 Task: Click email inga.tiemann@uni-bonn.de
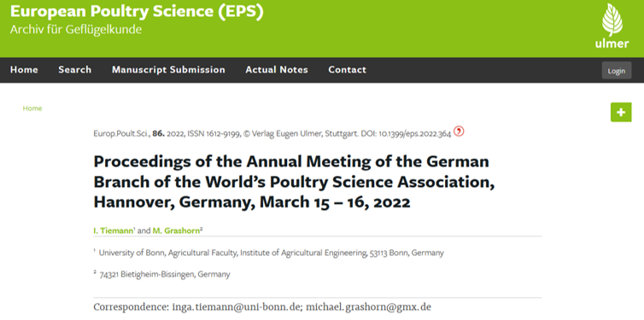[236, 307]
